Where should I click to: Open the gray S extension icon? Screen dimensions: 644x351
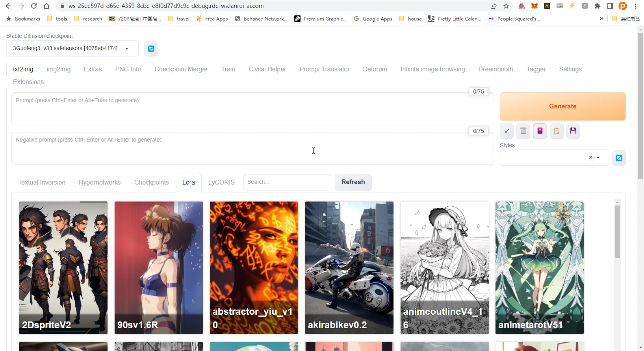(585, 6)
